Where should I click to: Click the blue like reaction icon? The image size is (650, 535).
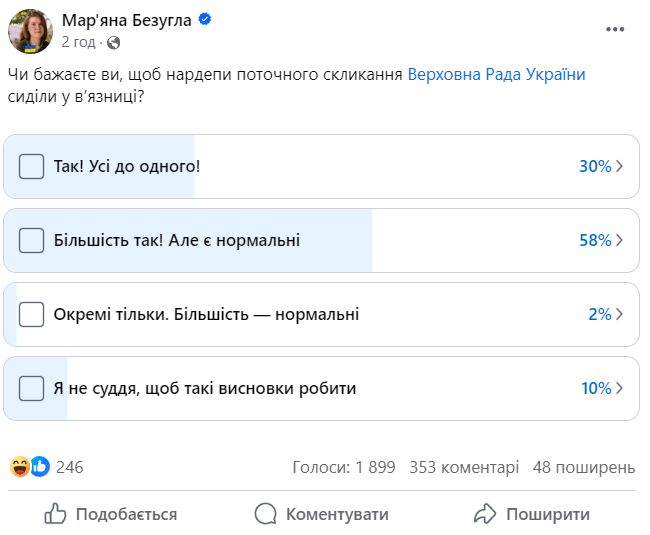[x=40, y=466]
